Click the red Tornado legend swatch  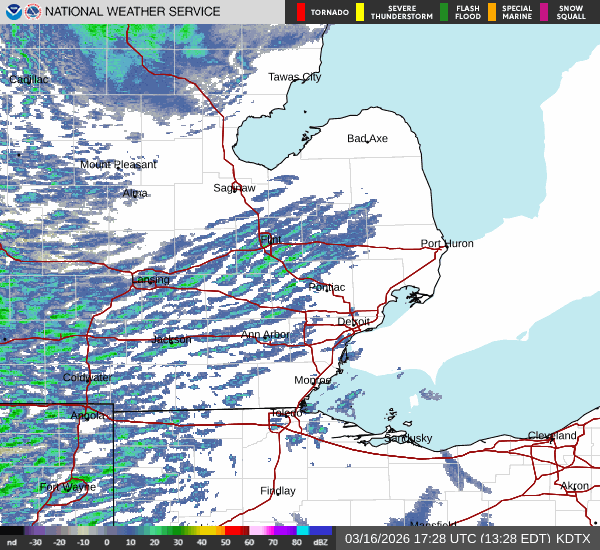[301, 12]
